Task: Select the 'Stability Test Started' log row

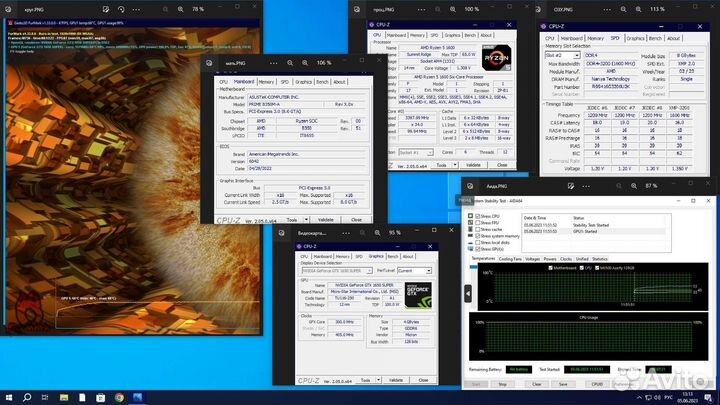Action: [x=594, y=225]
